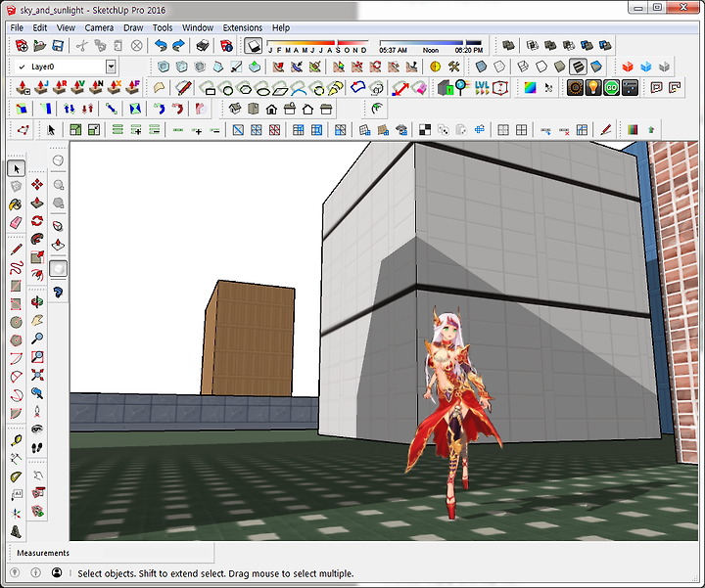The width and height of the screenshot is (705, 588).
Task: Activate the Push/Pull tool
Action: click(x=37, y=203)
